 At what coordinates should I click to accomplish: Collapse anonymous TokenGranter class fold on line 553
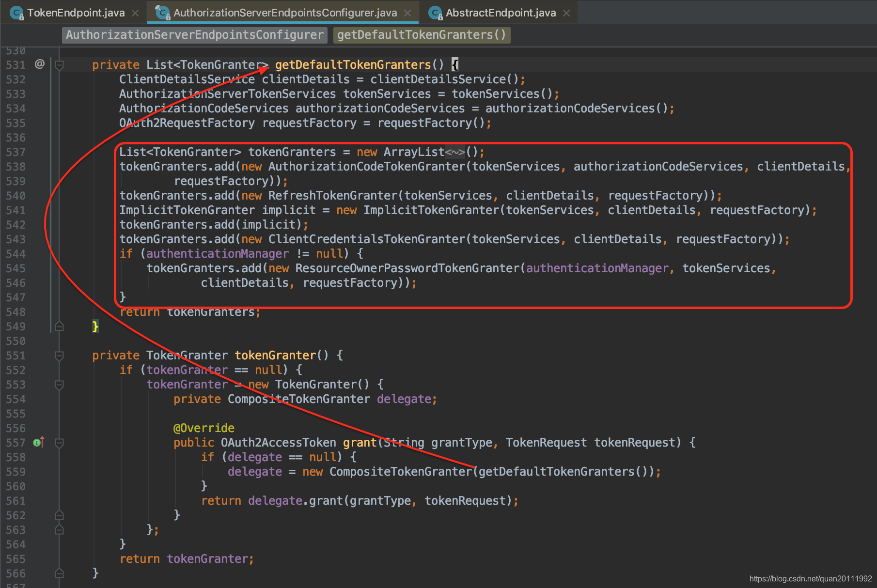point(59,385)
